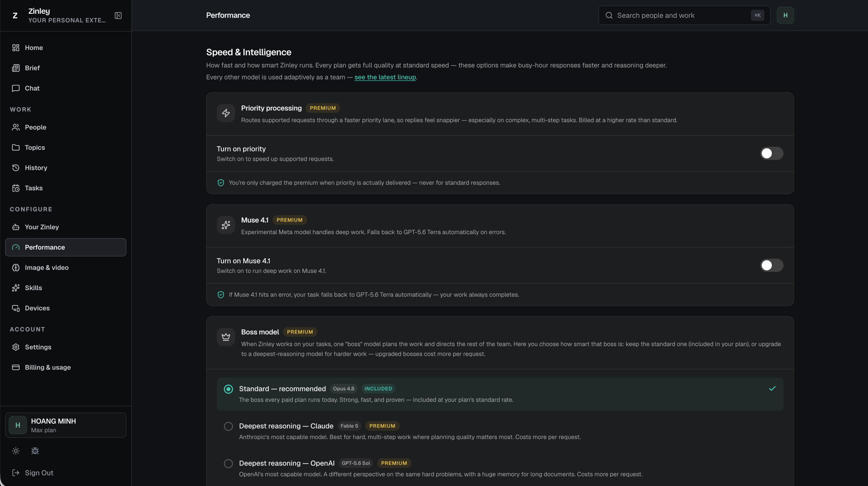Open the People page

click(66, 127)
